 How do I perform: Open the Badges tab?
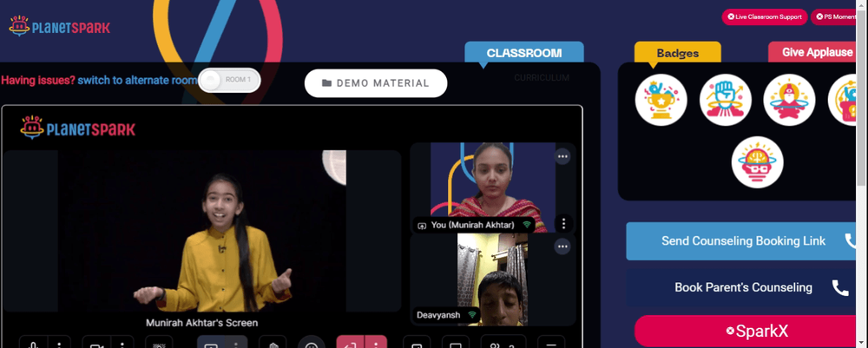point(678,53)
